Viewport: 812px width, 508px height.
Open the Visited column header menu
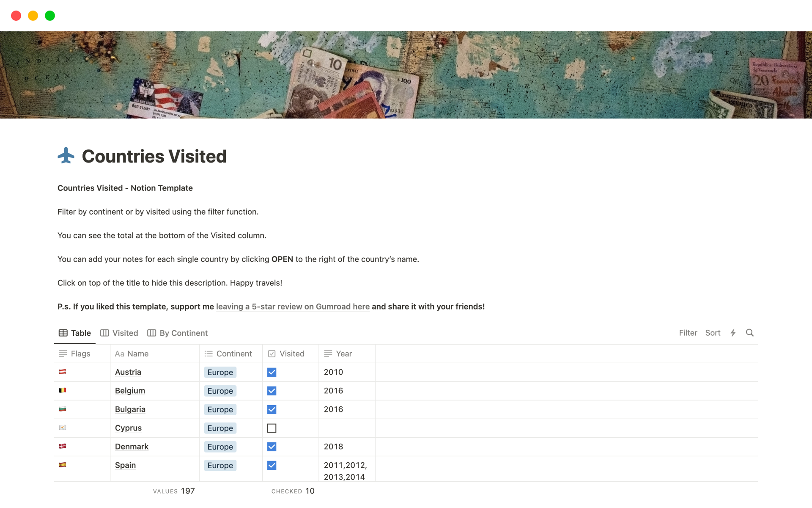tap(291, 353)
